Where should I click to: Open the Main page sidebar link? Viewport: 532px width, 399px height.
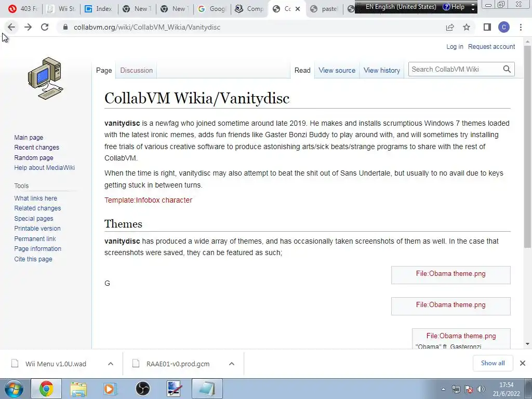pyautogui.click(x=29, y=137)
